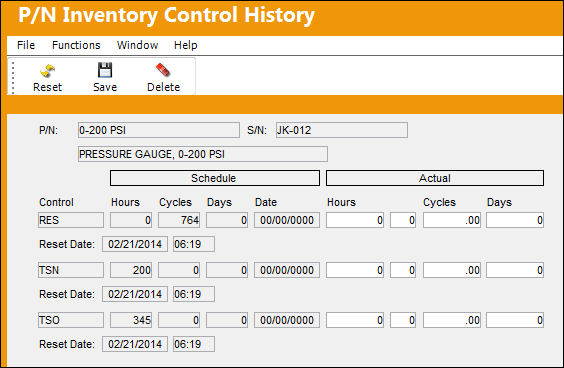Click the RES actual Days field
Image resolution: width=564 pixels, height=368 pixels.
click(515, 220)
